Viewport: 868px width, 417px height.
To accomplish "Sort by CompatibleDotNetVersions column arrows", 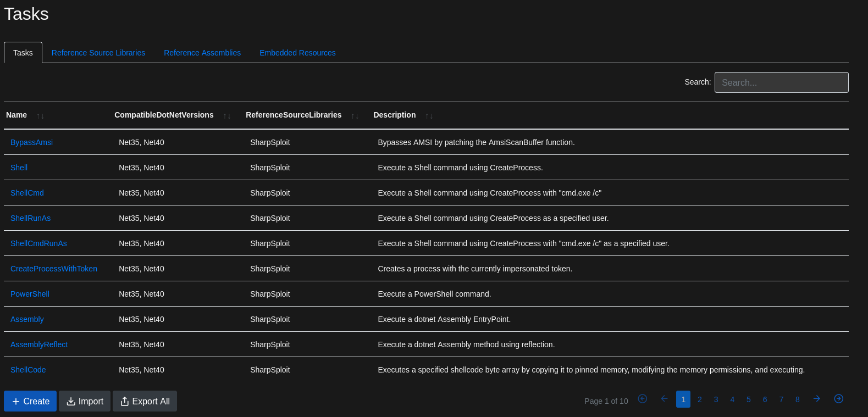I will coord(226,116).
